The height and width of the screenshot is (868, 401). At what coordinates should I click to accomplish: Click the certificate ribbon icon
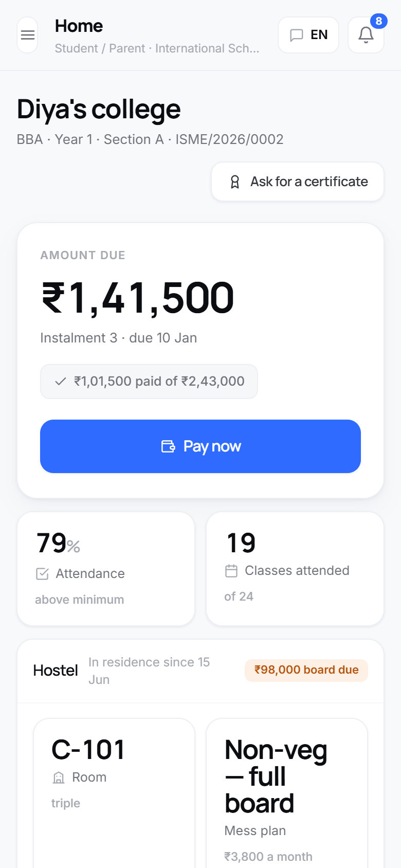tap(235, 182)
